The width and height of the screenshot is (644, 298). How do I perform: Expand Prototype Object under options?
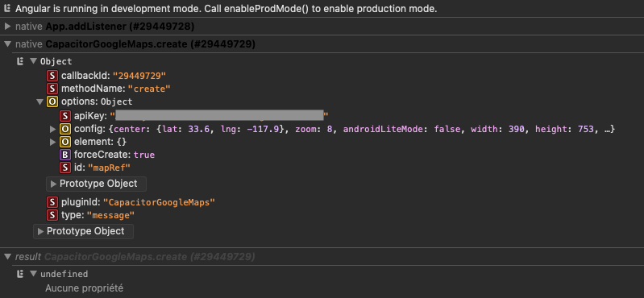tap(96, 184)
